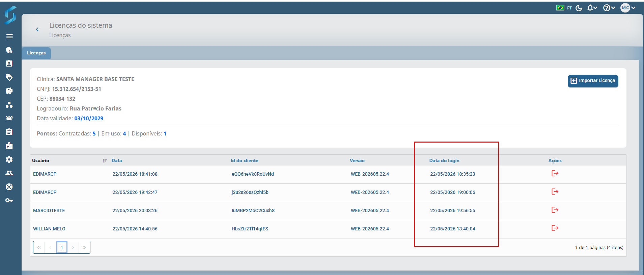This screenshot has width=644, height=275.
Task: Open the three-dots cluster icon in sidebar
Action: 9,105
